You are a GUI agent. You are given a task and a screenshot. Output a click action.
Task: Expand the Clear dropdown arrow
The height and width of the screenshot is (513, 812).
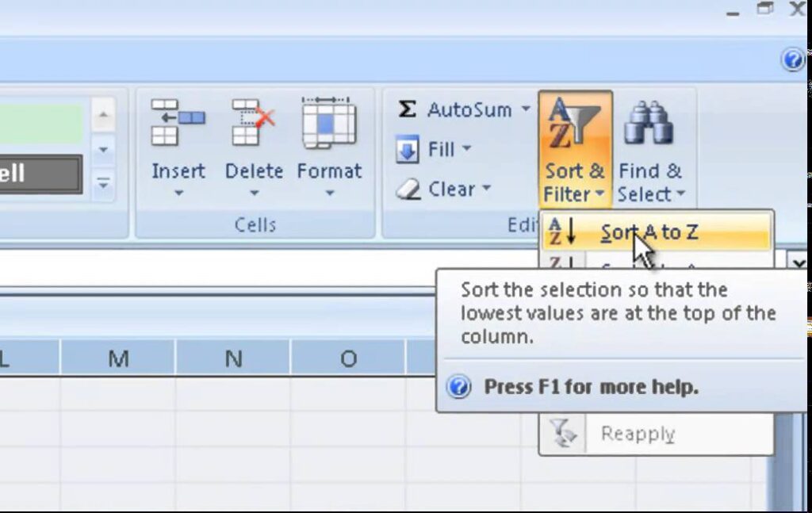(x=486, y=188)
